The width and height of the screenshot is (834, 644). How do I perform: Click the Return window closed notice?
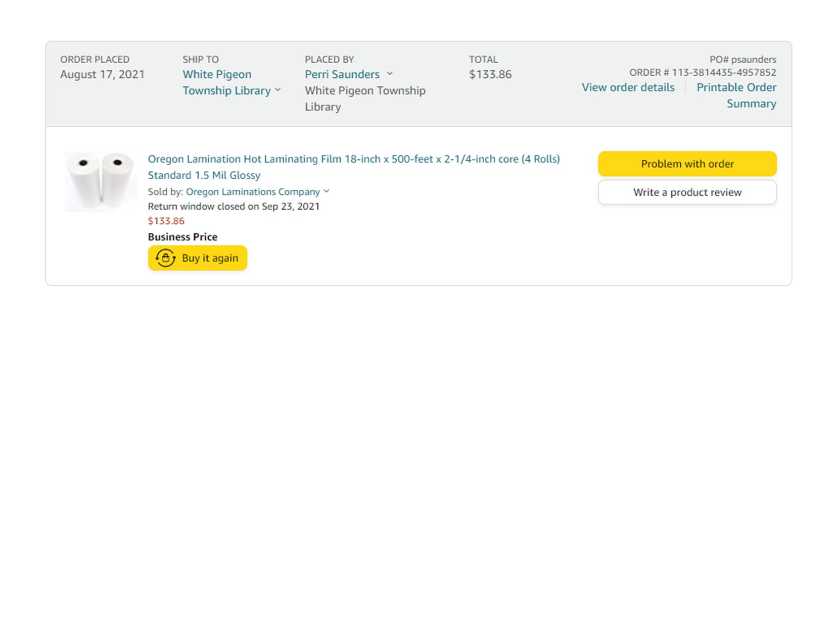[x=233, y=206]
